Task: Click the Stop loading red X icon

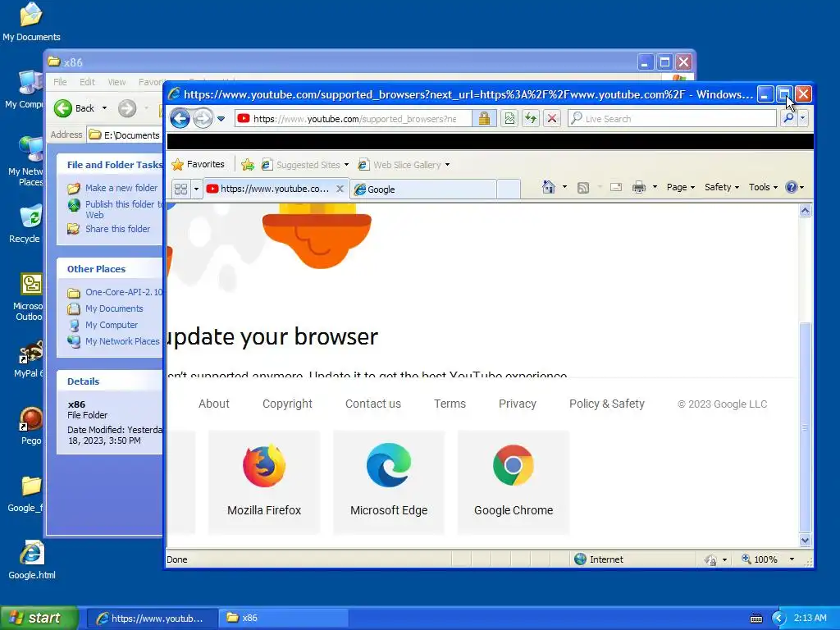Action: [552, 118]
